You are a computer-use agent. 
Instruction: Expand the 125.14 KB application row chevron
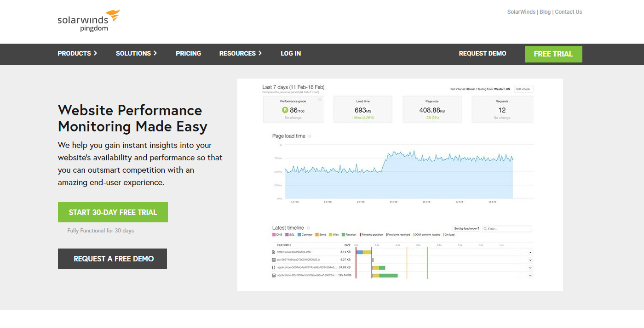[x=530, y=276]
